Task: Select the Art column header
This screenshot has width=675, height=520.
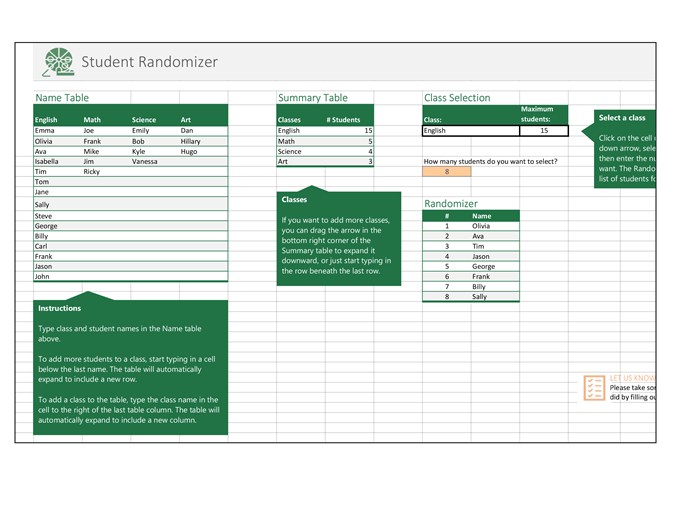Action: (x=186, y=120)
